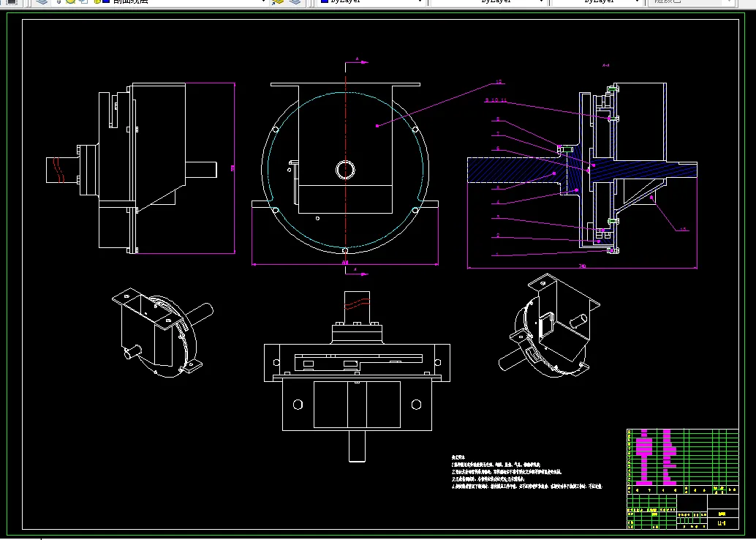The width and height of the screenshot is (756, 540).
Task: Click the upper section arrow labeled A
Action: [358, 61]
